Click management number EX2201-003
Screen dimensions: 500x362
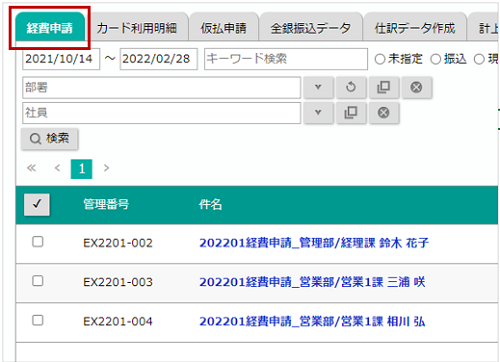(118, 282)
